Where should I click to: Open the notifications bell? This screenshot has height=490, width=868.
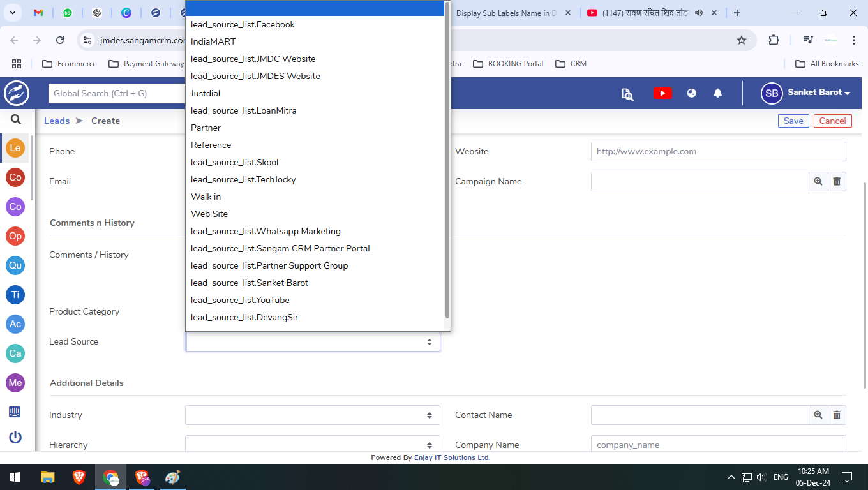click(718, 93)
